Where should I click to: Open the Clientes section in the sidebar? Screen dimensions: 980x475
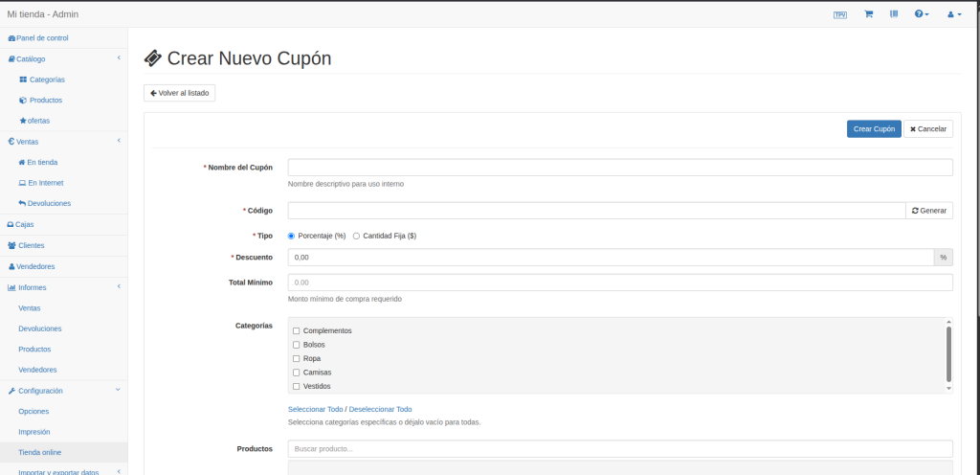[31, 245]
